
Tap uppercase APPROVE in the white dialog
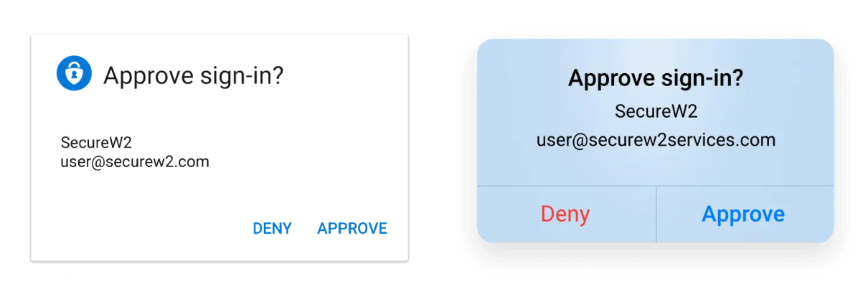coord(352,229)
